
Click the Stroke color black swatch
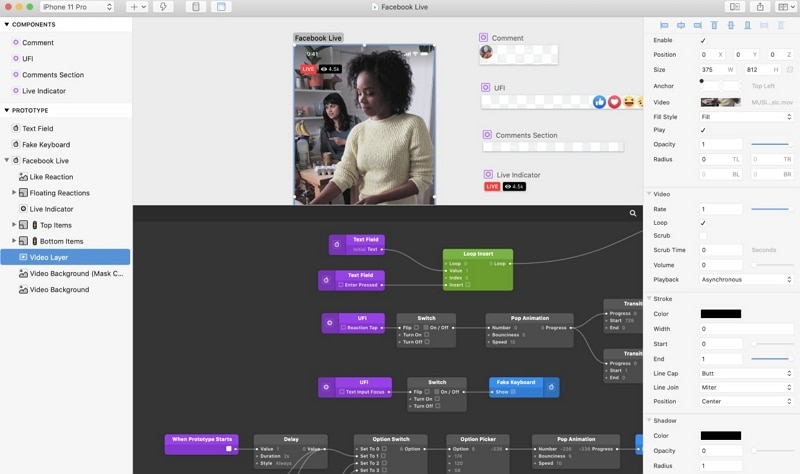point(720,314)
